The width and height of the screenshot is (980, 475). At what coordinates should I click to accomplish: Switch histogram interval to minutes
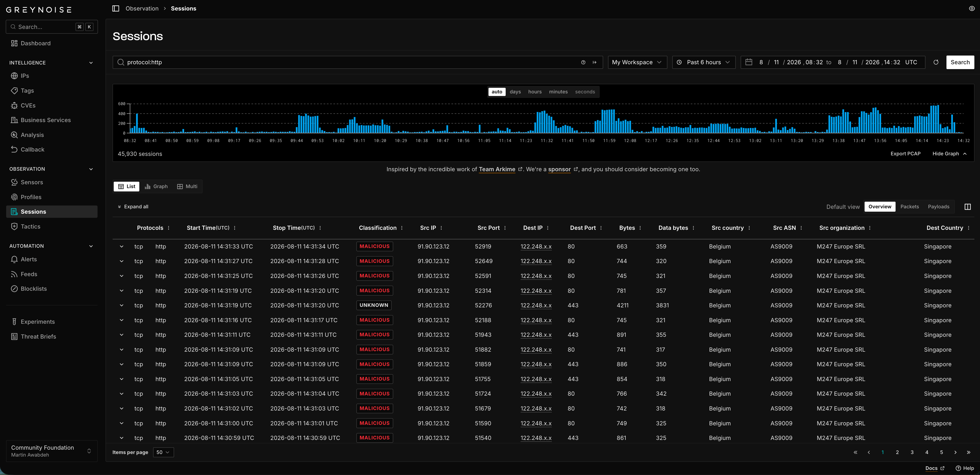558,92
